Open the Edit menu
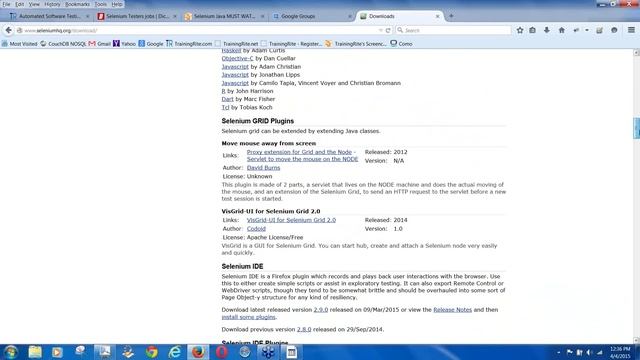640x360 pixels. pos(20,4)
